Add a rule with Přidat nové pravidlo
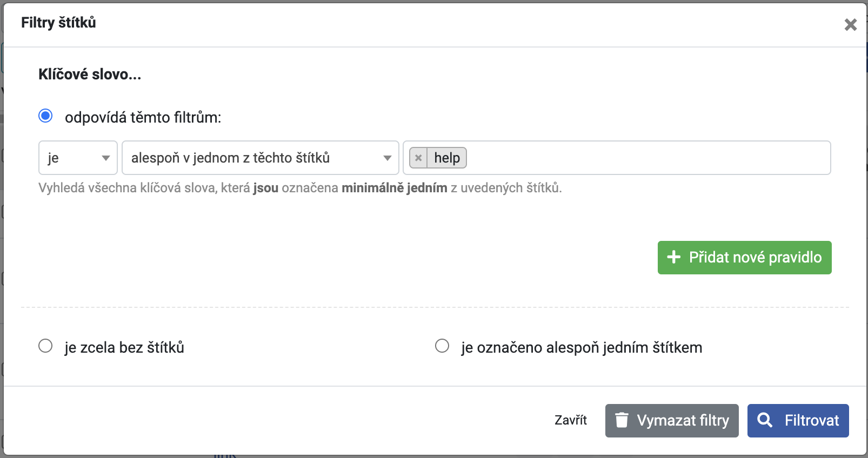Image resolution: width=868 pixels, height=458 pixels. click(744, 258)
